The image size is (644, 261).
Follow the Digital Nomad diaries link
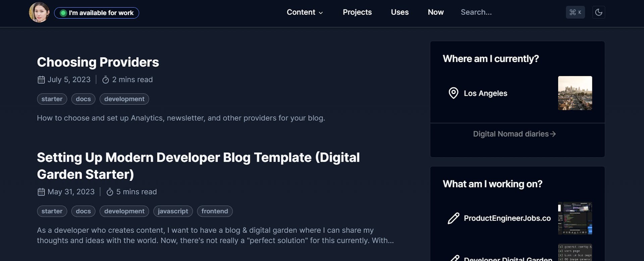point(511,134)
